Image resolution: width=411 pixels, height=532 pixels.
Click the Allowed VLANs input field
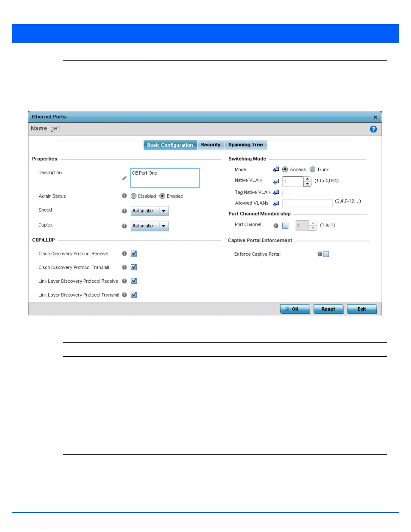coord(308,204)
